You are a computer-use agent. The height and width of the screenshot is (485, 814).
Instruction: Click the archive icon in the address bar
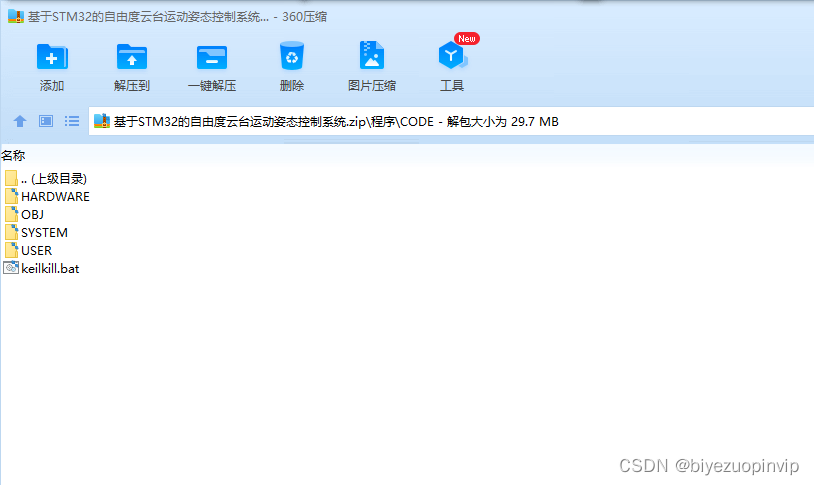coord(102,121)
